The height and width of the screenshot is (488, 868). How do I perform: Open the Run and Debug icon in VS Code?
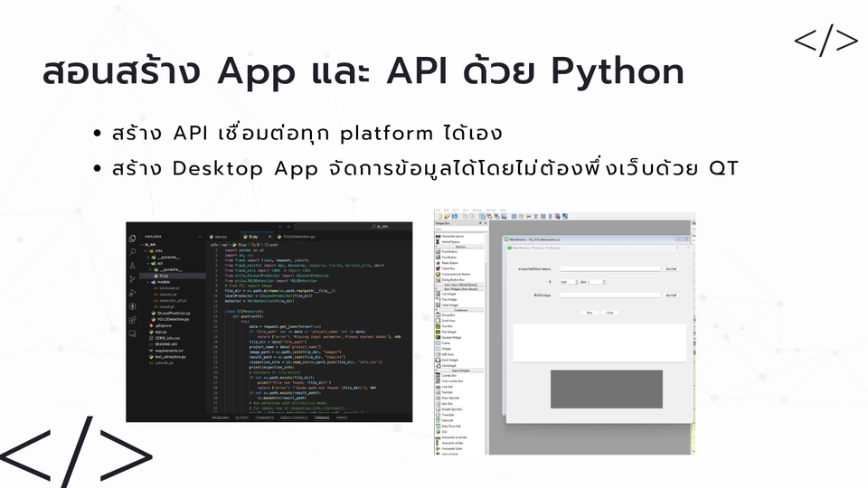tap(132, 293)
